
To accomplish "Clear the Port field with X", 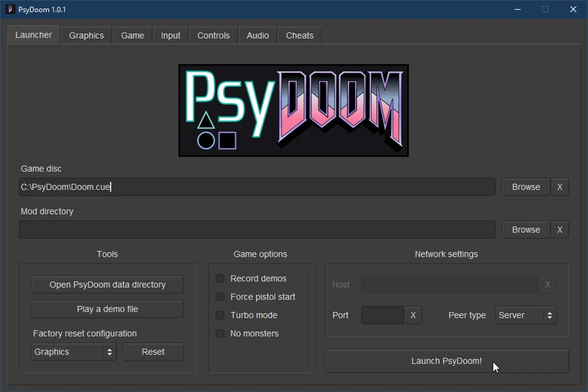I will click(x=413, y=315).
